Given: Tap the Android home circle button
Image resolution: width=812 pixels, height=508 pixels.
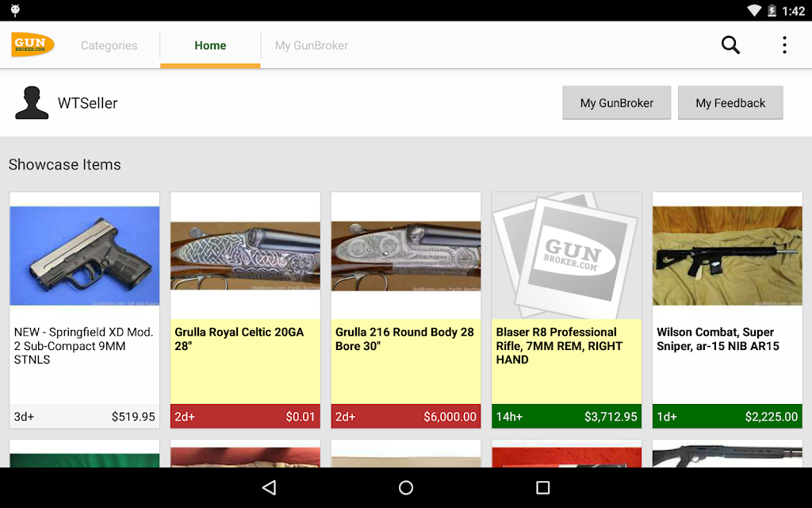Looking at the screenshot, I should coord(406,487).
